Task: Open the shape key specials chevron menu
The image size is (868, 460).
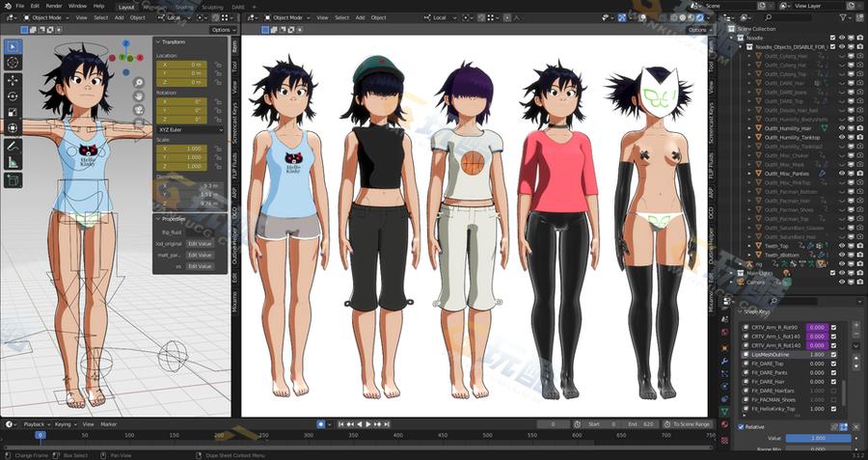Action: pyautogui.click(x=857, y=345)
